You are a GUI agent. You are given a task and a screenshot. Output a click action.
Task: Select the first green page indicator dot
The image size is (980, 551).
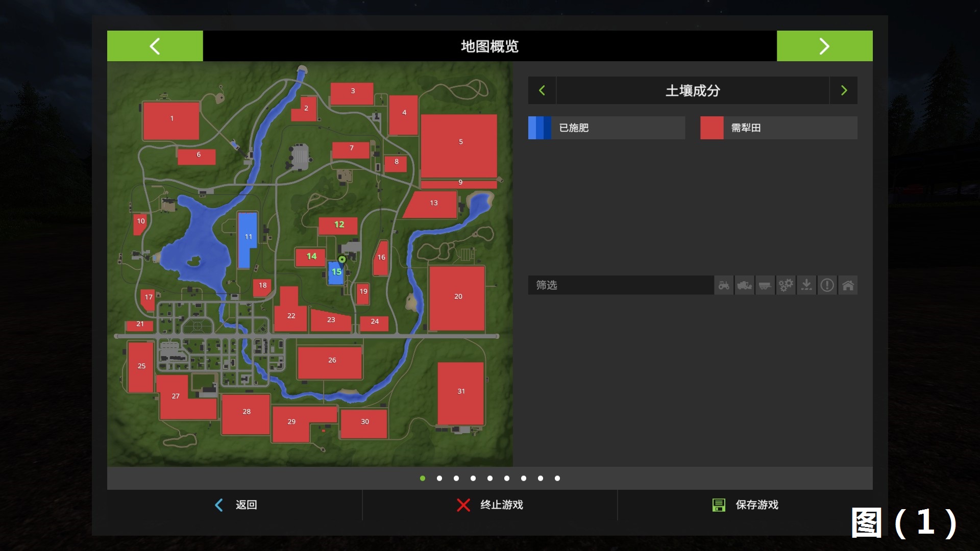tap(423, 478)
